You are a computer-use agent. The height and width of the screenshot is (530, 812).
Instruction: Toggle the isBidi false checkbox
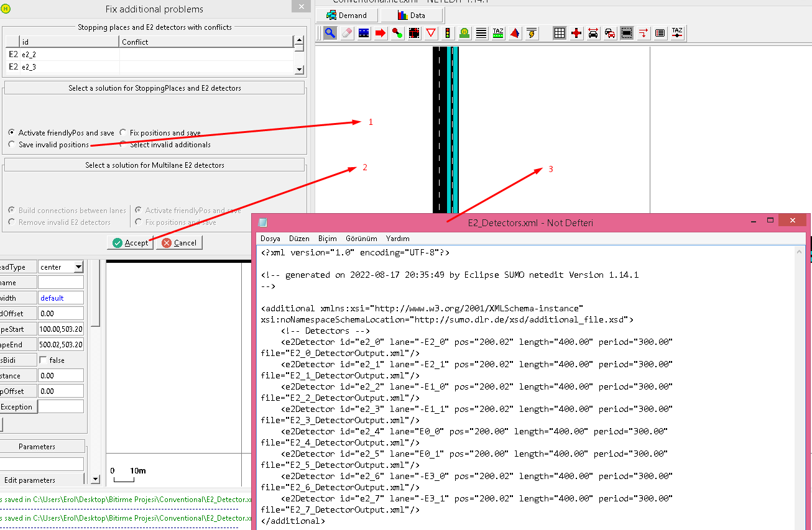[x=43, y=360]
